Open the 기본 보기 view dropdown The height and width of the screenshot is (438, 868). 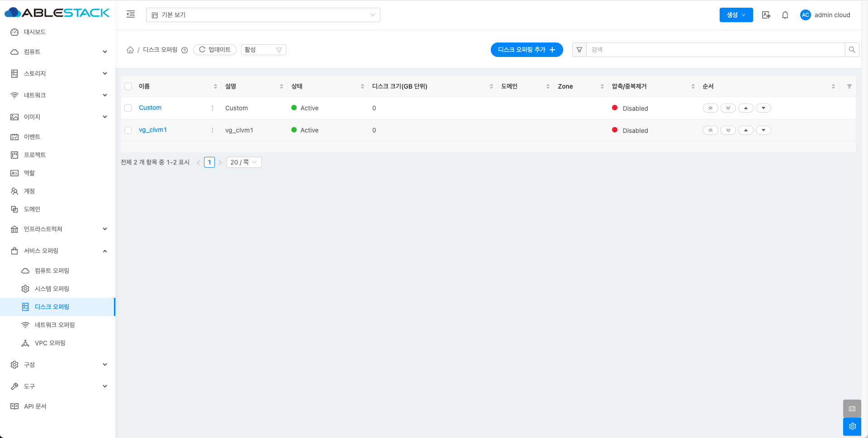point(263,15)
